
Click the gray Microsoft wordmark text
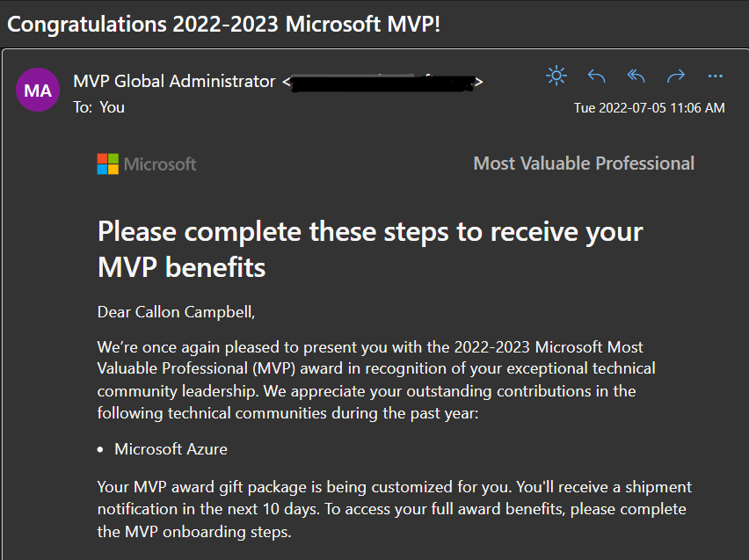point(160,164)
